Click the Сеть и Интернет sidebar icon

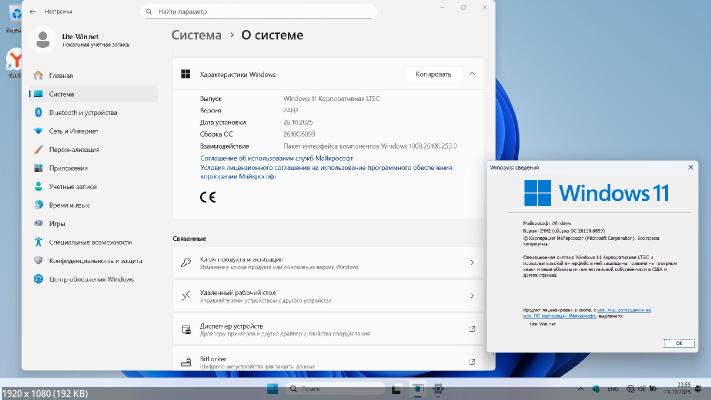pyautogui.click(x=39, y=131)
